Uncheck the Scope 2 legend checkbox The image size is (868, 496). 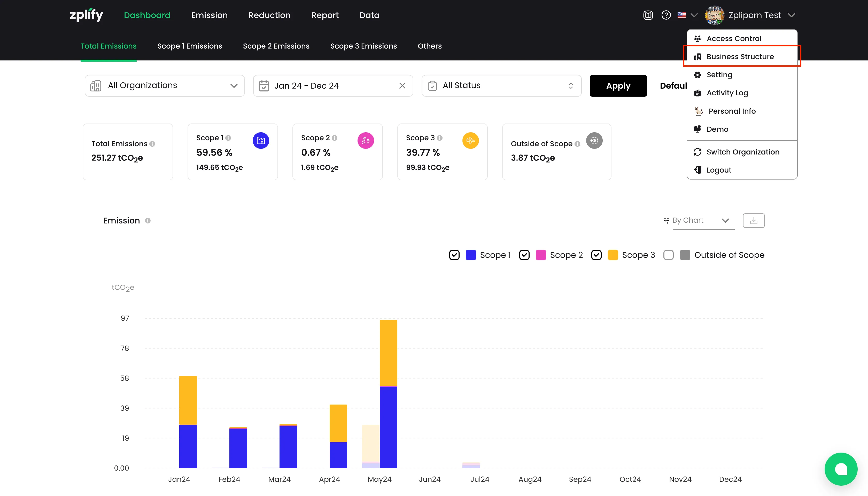(524, 255)
